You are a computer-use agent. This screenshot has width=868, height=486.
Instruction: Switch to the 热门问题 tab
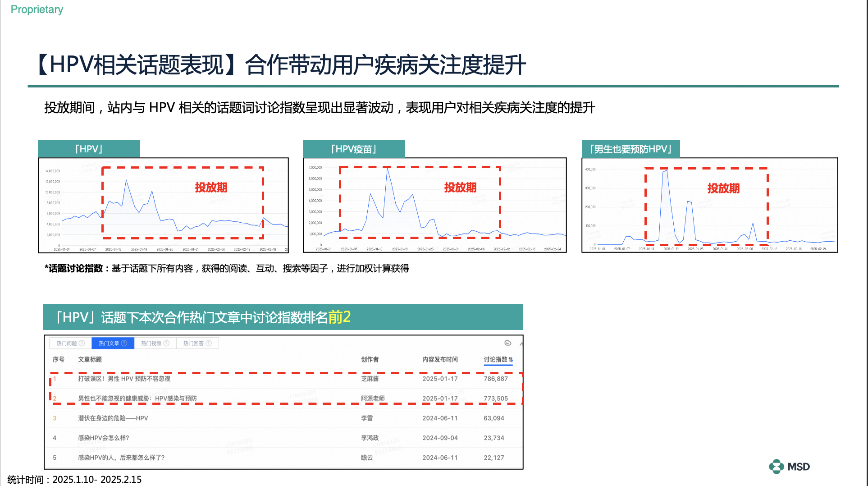tap(66, 344)
